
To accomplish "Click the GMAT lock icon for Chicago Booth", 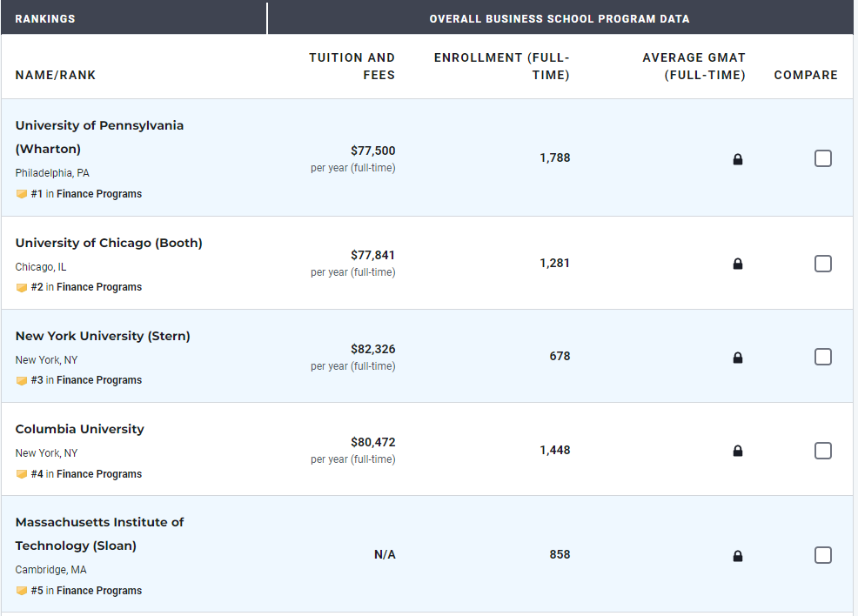I will (x=738, y=264).
